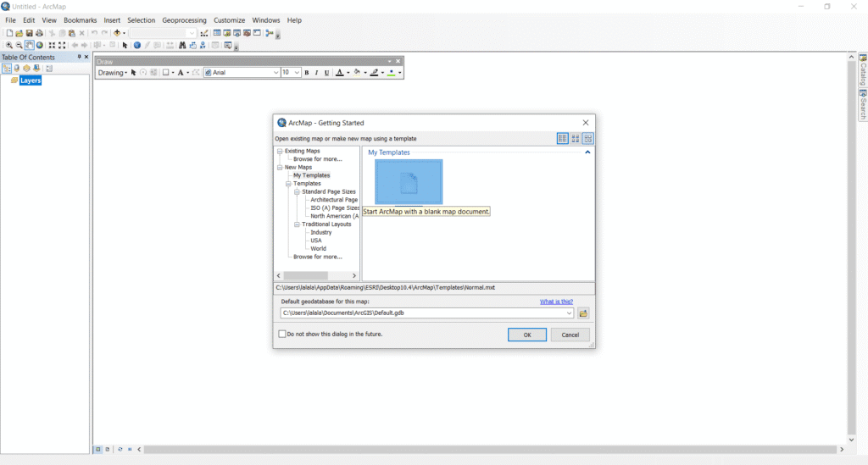Open Drawing dropdown menu
Viewport: 868px width, 465px height.
click(x=113, y=73)
